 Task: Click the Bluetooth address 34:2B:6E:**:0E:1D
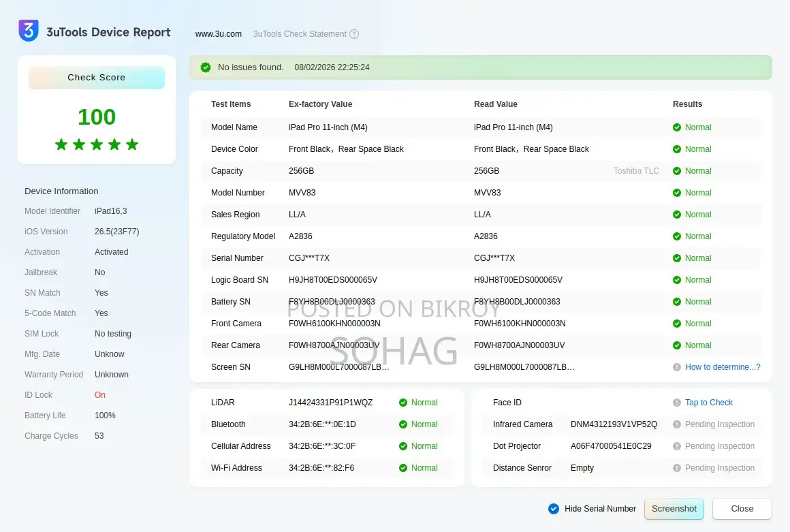(x=322, y=424)
